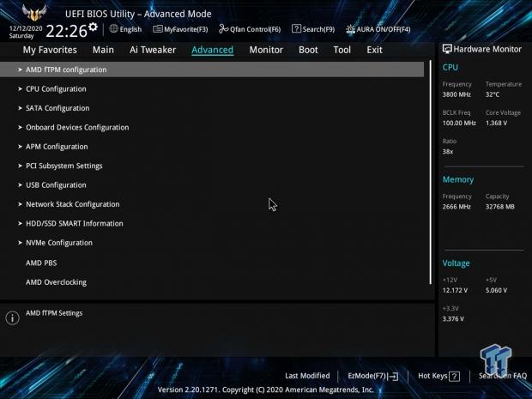Open Hot Keys label

coord(432,376)
